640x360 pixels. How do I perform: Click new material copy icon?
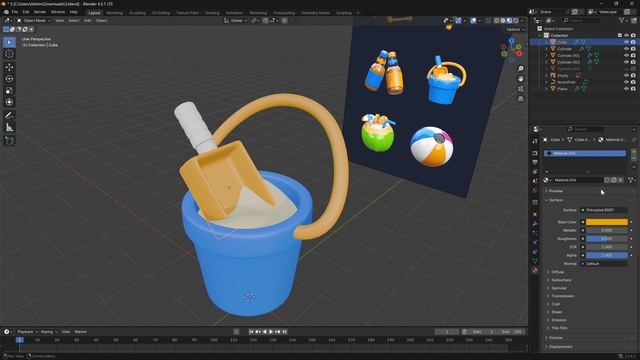[x=613, y=180]
